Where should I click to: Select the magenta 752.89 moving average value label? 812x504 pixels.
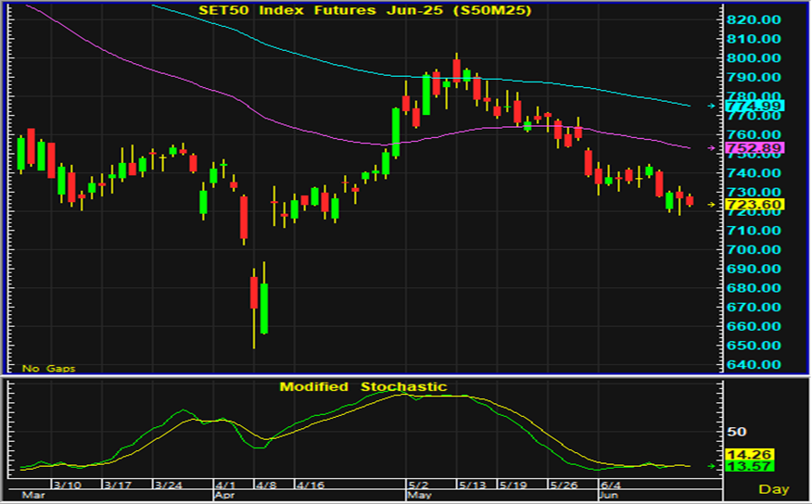click(x=755, y=148)
